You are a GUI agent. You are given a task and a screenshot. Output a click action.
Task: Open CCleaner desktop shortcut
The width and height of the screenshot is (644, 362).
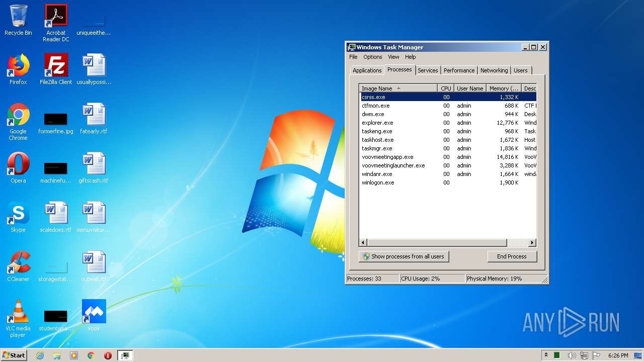[x=18, y=266]
